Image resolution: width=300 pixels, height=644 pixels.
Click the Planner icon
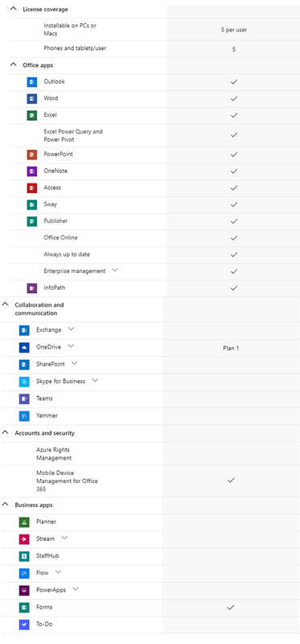click(x=24, y=522)
